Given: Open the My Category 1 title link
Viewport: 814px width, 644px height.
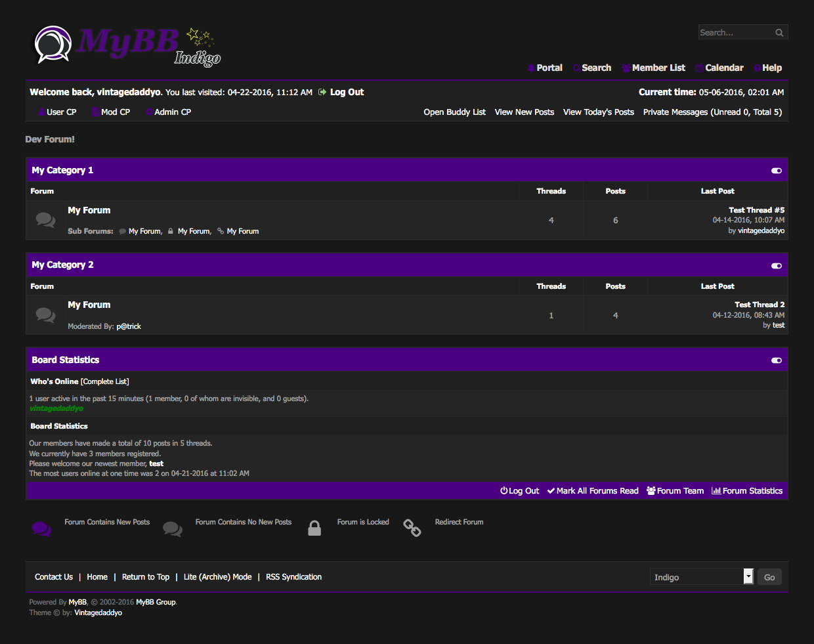Looking at the screenshot, I should pyautogui.click(x=62, y=171).
